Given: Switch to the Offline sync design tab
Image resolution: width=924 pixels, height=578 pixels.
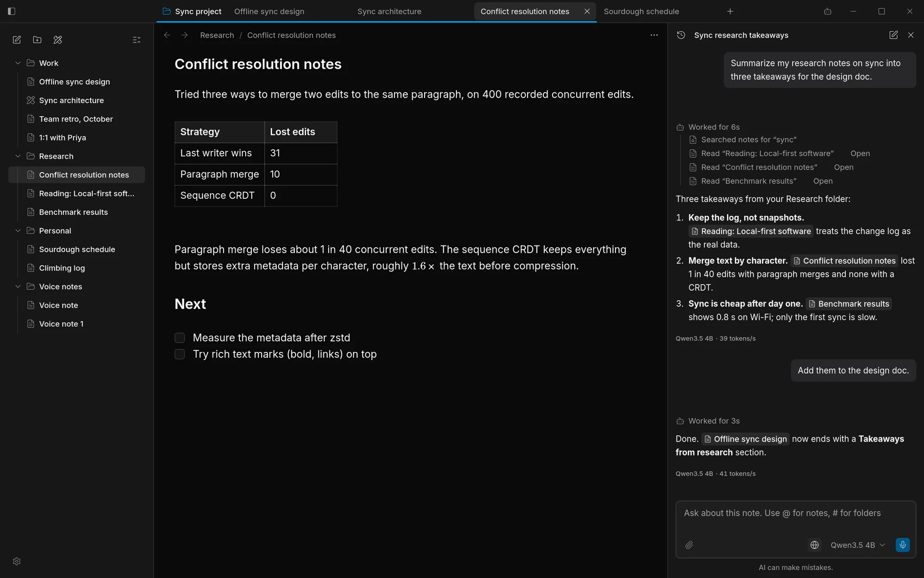Looking at the screenshot, I should [x=269, y=11].
